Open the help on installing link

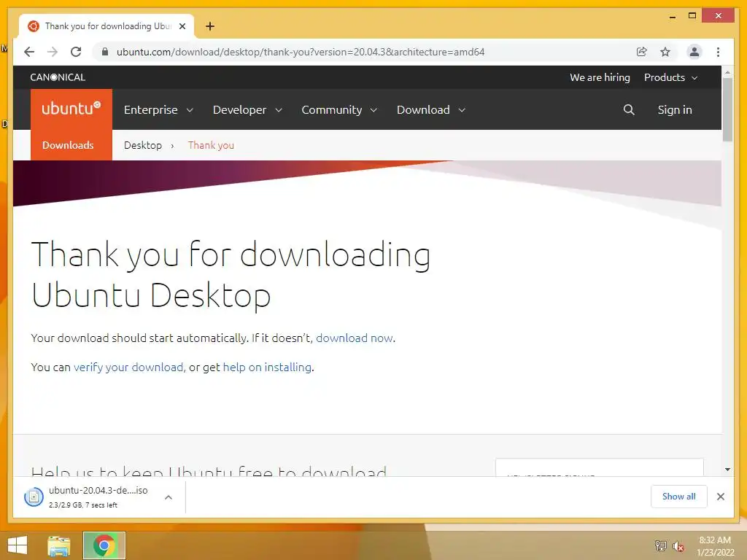tap(267, 367)
